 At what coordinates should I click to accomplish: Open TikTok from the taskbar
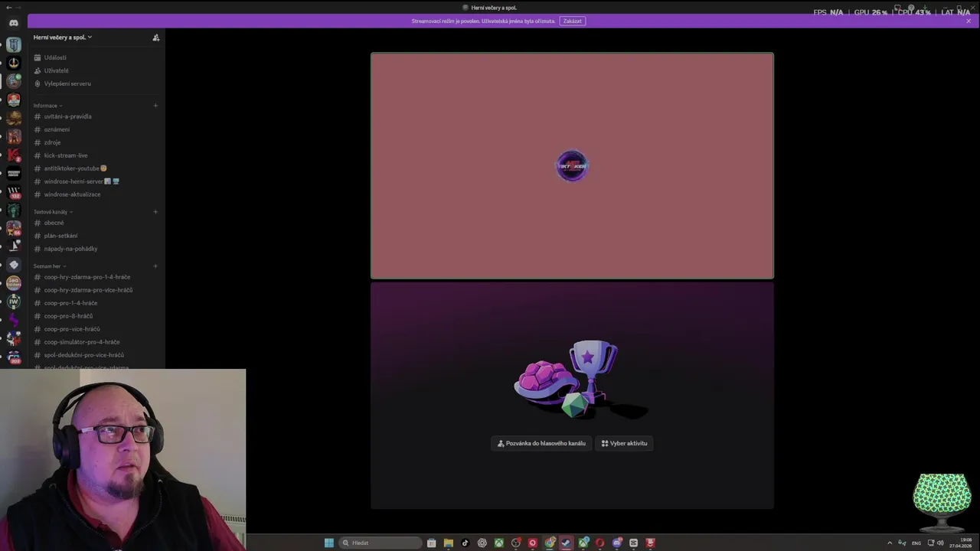(465, 543)
